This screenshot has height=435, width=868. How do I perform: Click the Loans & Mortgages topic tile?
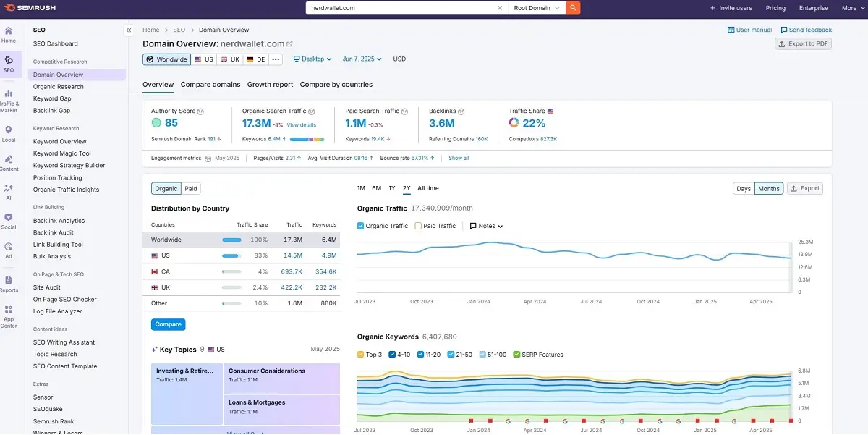[281, 410]
